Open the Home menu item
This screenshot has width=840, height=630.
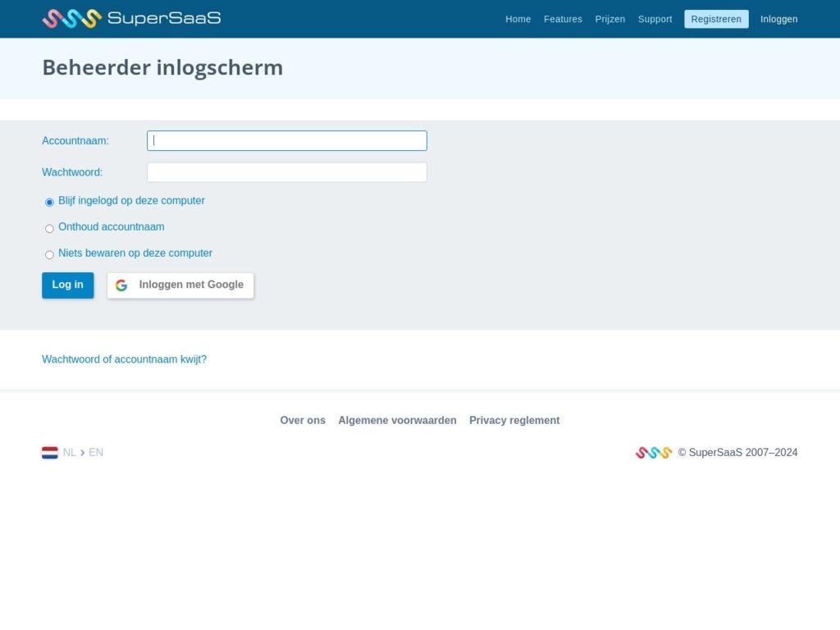coord(518,19)
